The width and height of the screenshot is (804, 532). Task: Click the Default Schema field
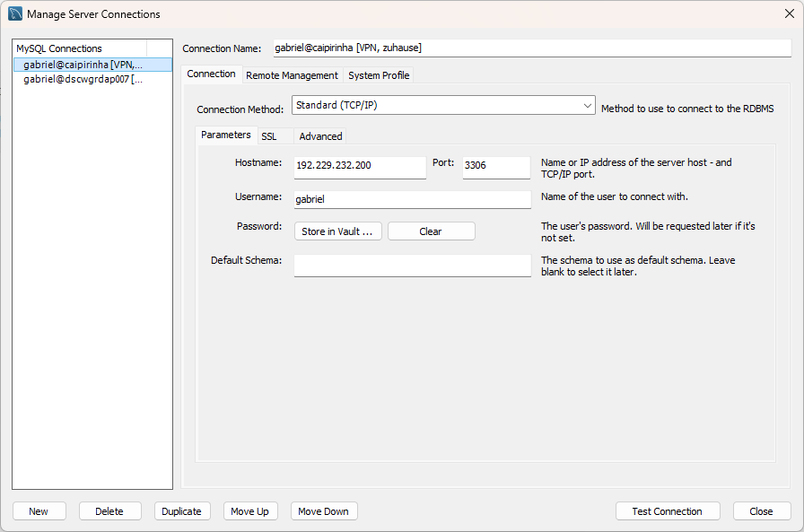[412, 266]
